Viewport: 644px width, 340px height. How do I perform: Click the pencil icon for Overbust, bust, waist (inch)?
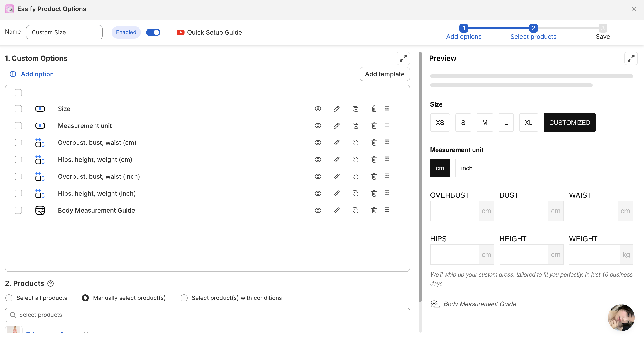(x=336, y=177)
